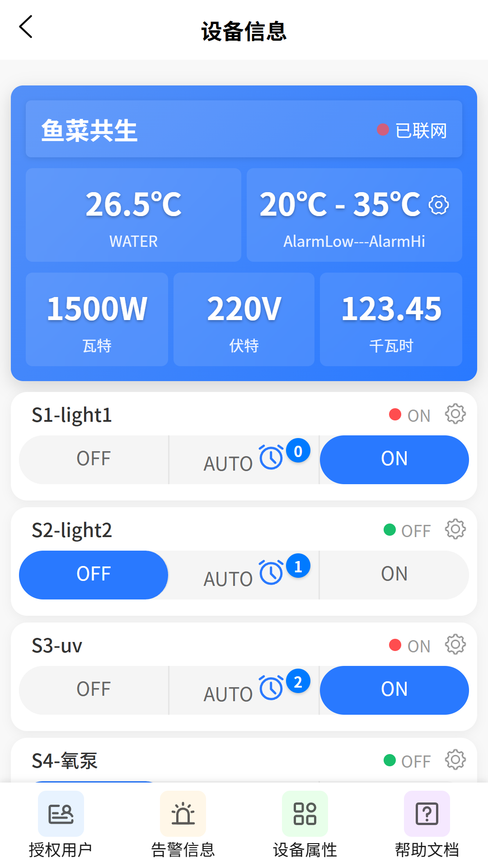
Task: Open S3-uv settings gear
Action: coord(455,644)
